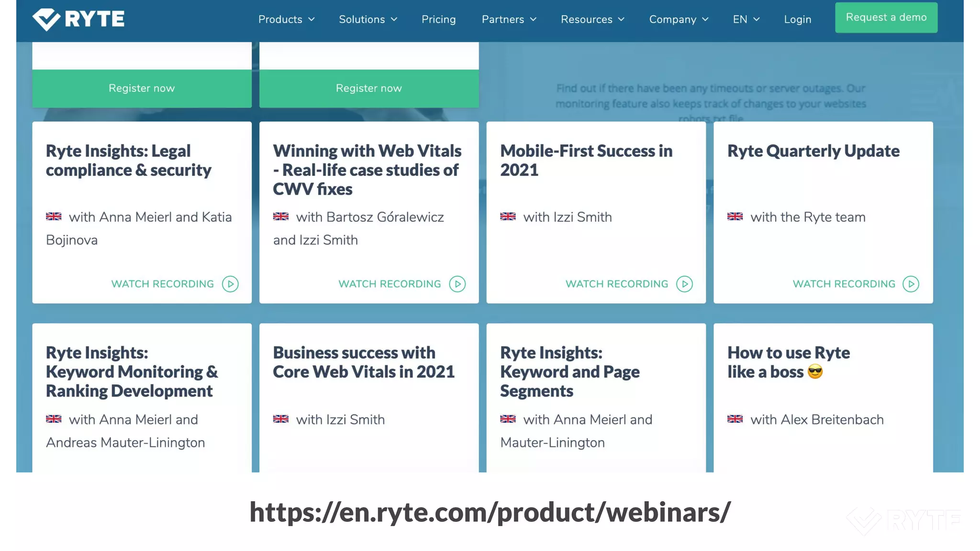Click UK flag on Mobile-First Success card
980x551 pixels.
point(508,217)
